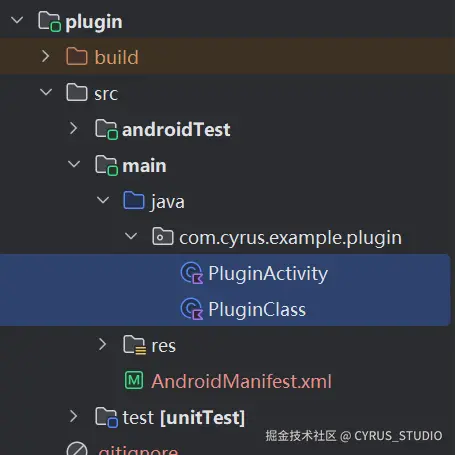Click the androidTest source set folder icon
This screenshot has height=455, width=455.
[x=106, y=129]
